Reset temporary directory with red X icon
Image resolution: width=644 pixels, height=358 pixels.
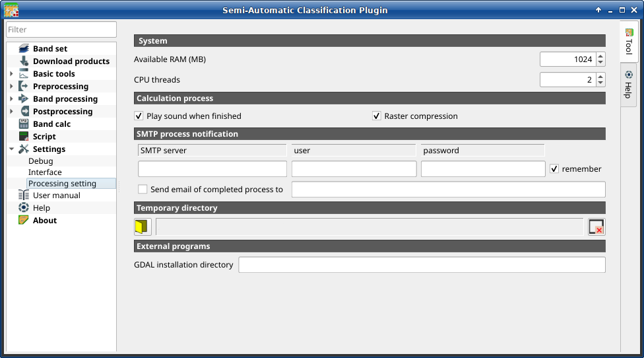tap(596, 227)
